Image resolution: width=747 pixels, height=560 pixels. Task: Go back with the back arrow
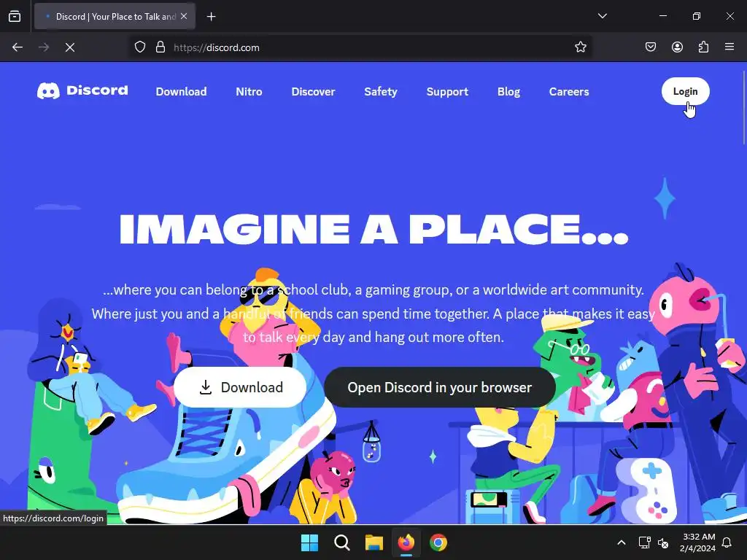pyautogui.click(x=18, y=47)
